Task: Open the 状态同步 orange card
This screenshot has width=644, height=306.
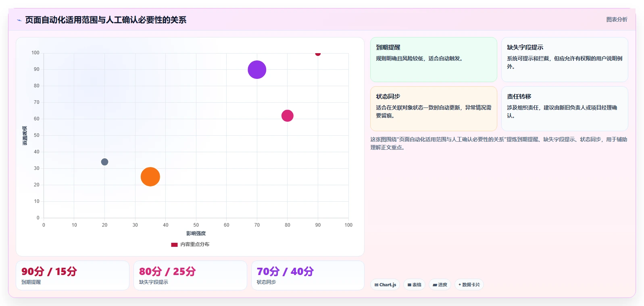Action: pyautogui.click(x=434, y=109)
